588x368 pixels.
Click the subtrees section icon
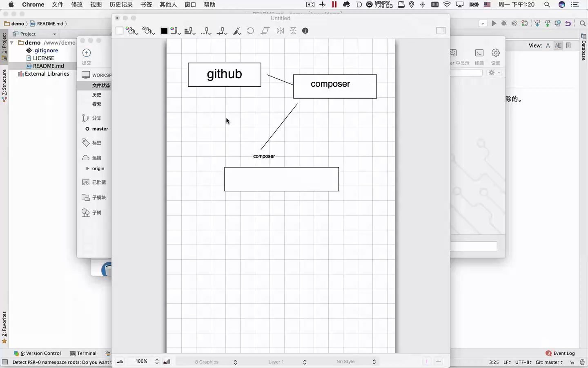tap(86, 213)
